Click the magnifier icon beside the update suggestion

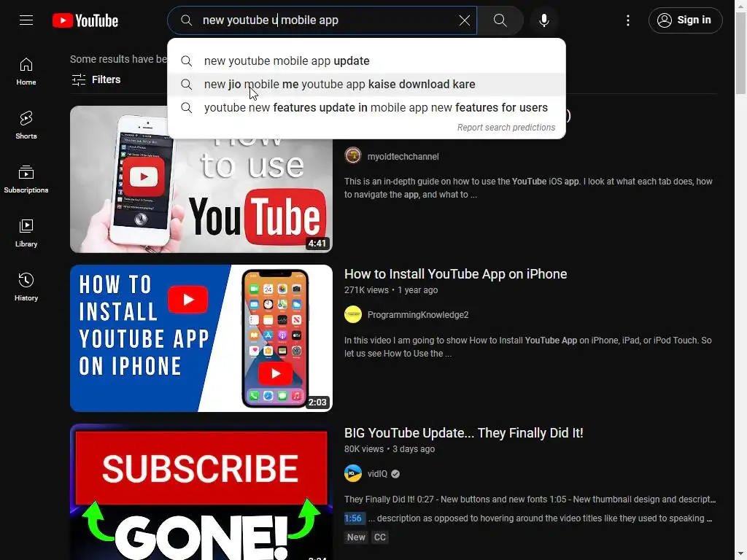click(x=186, y=61)
